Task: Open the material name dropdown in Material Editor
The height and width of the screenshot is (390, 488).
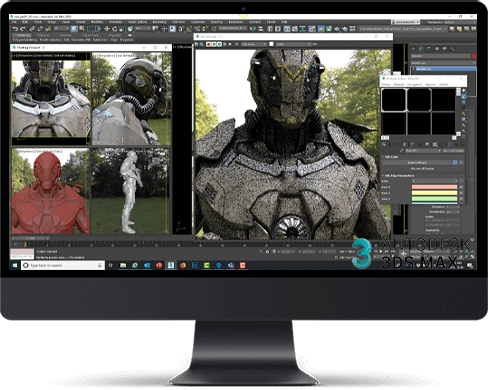Action: pyautogui.click(x=423, y=151)
